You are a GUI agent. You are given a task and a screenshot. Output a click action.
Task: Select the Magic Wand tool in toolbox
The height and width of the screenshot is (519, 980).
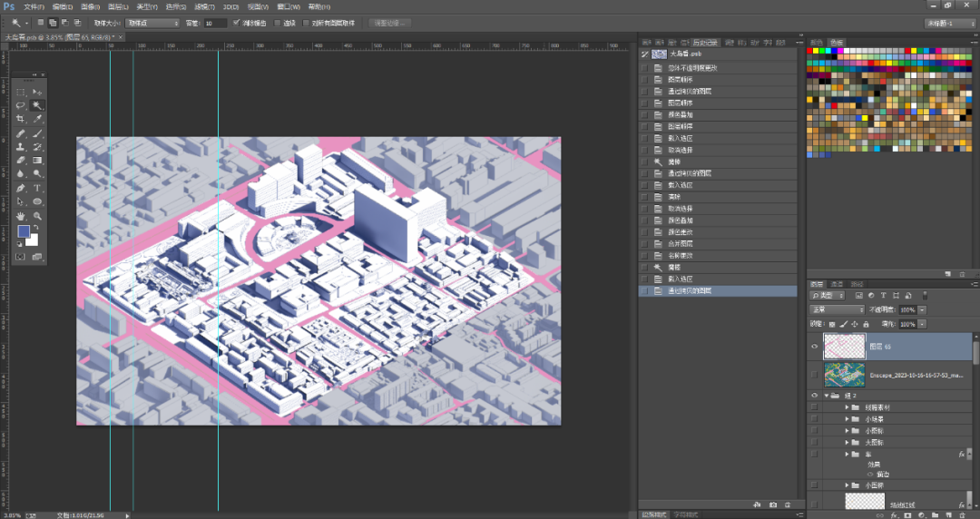pyautogui.click(x=37, y=105)
